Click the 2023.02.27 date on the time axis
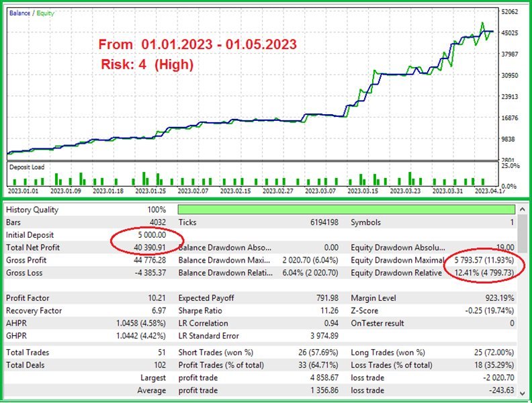Screen dimensions: 532x403 (x=277, y=191)
